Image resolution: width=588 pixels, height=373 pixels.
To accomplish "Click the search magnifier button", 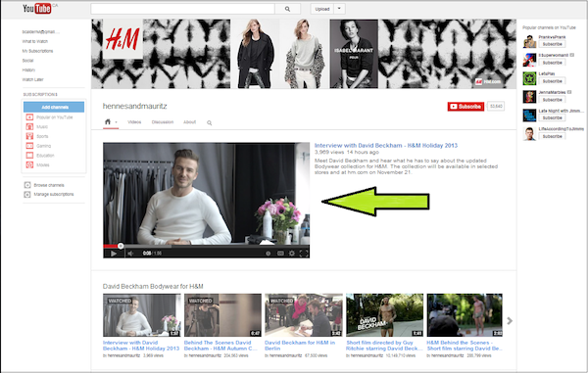I will point(287,9).
